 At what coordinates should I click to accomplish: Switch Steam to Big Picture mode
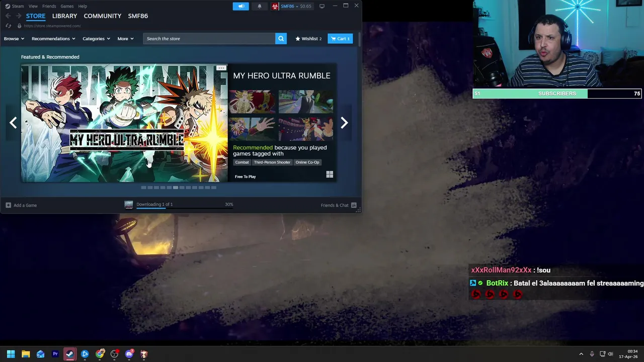[x=322, y=6]
